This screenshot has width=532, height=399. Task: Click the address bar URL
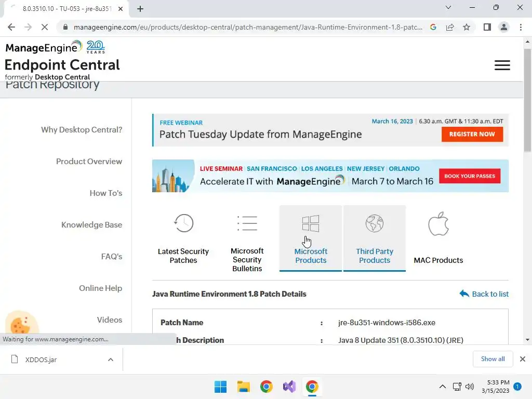(x=248, y=27)
